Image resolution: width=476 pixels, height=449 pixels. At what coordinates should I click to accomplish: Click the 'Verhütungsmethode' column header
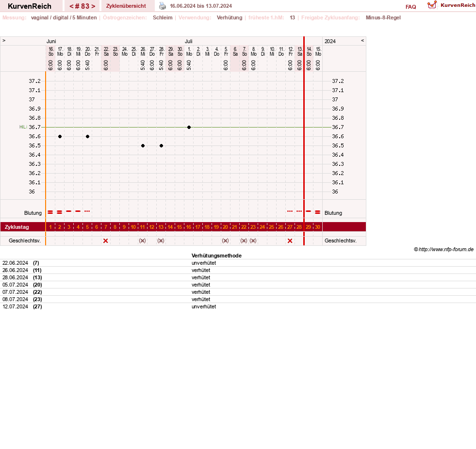point(216,256)
